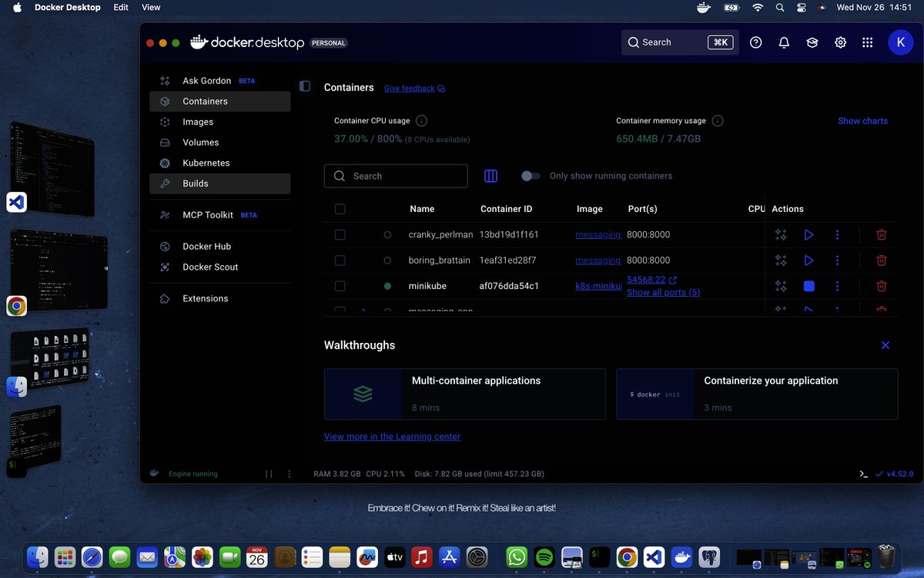
Task: Stop the minikube container
Action: (808, 286)
